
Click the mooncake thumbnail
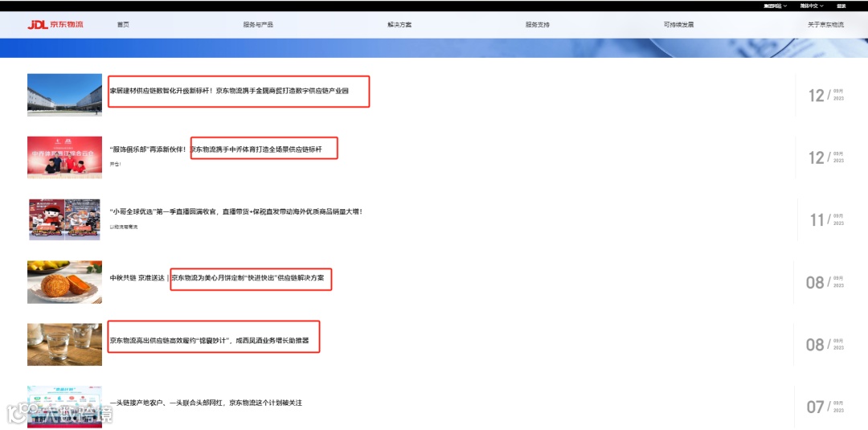65,282
